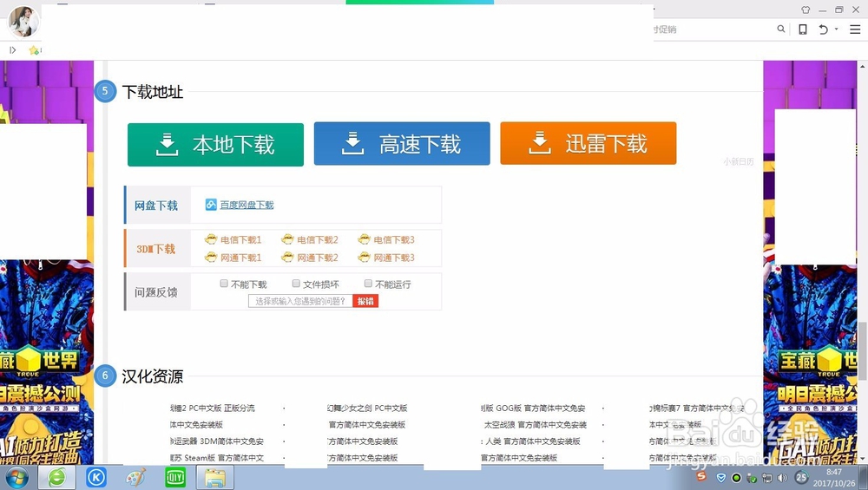Expand the dropdown arrow next to undo icon
The image size is (868, 490).
837,29
